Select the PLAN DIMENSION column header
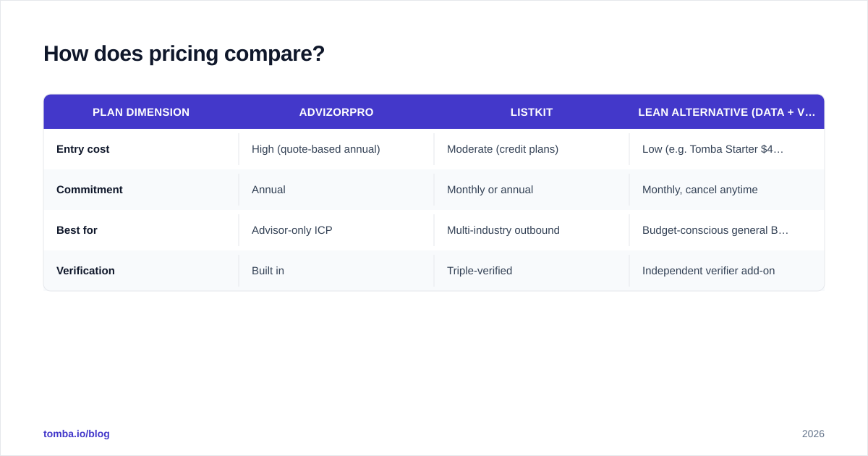Viewport: 868px width, 456px height. point(141,112)
